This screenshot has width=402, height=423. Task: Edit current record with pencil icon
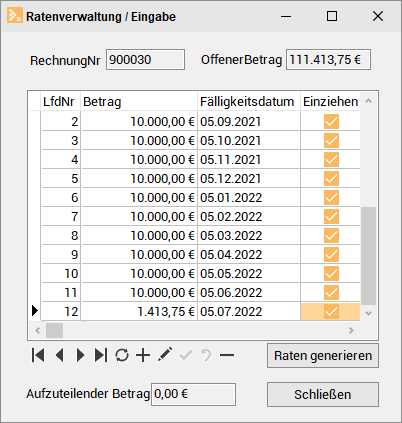pyautogui.click(x=165, y=354)
